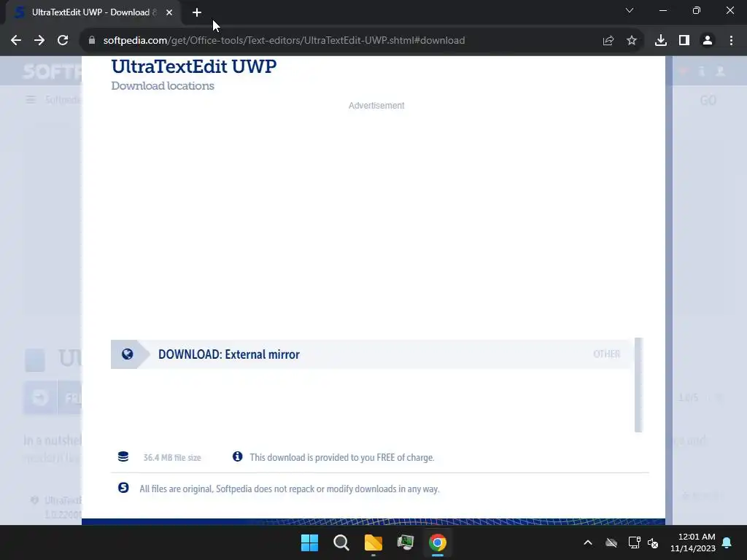747x560 pixels.
Task: Click the file size database icon
Action: (x=123, y=456)
